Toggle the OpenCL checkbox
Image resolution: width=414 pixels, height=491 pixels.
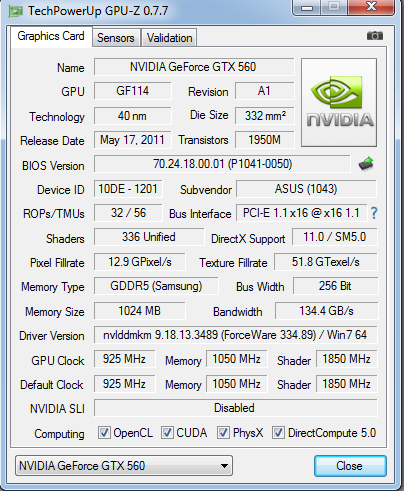tap(104, 433)
